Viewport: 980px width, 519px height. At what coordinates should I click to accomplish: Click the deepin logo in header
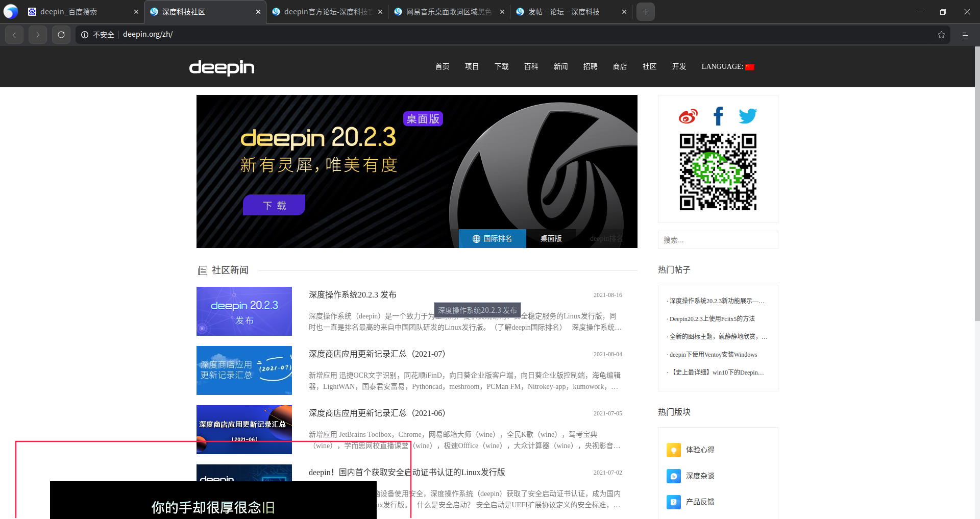222,67
